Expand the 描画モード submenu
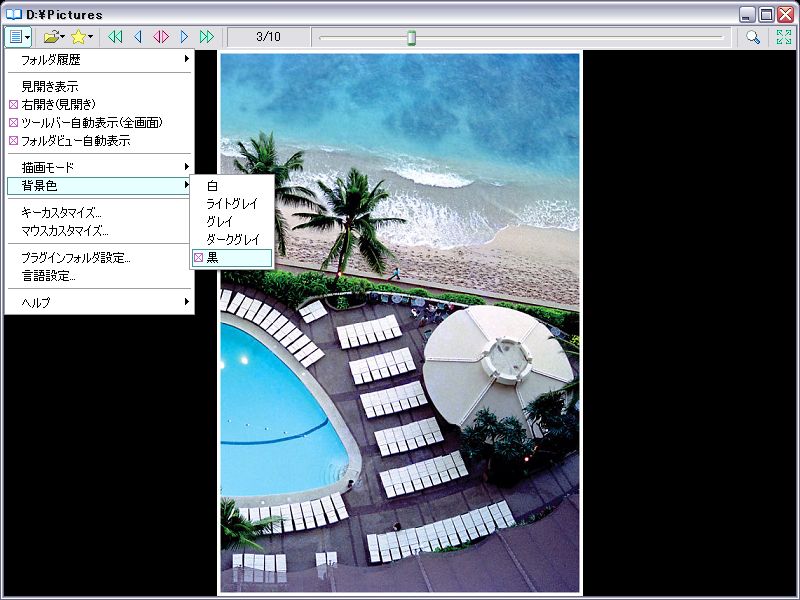This screenshot has height=600, width=800. 98,167
